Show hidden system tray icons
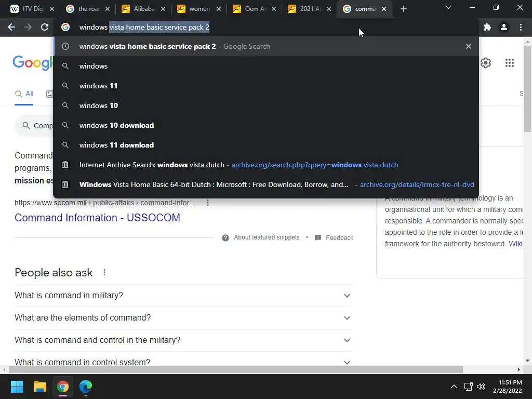Viewport: 532px width, 399px height. pyautogui.click(x=454, y=387)
